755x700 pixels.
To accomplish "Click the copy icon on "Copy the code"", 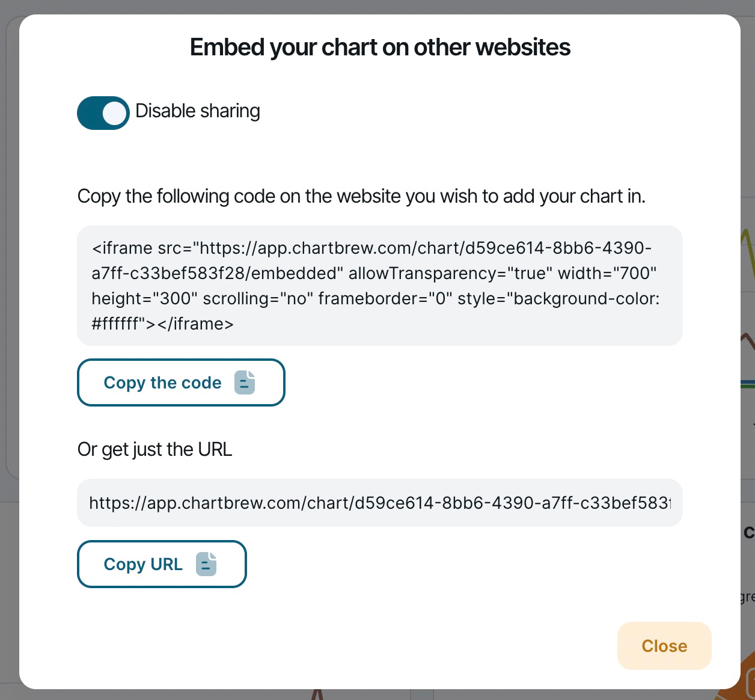I will pos(245,382).
